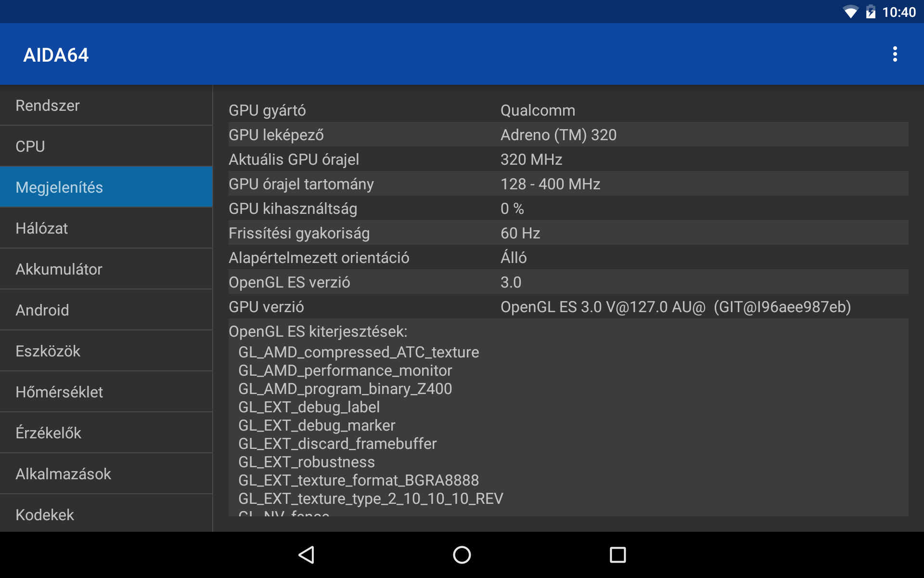Tap the Android back navigation button
924x578 pixels.
307,555
